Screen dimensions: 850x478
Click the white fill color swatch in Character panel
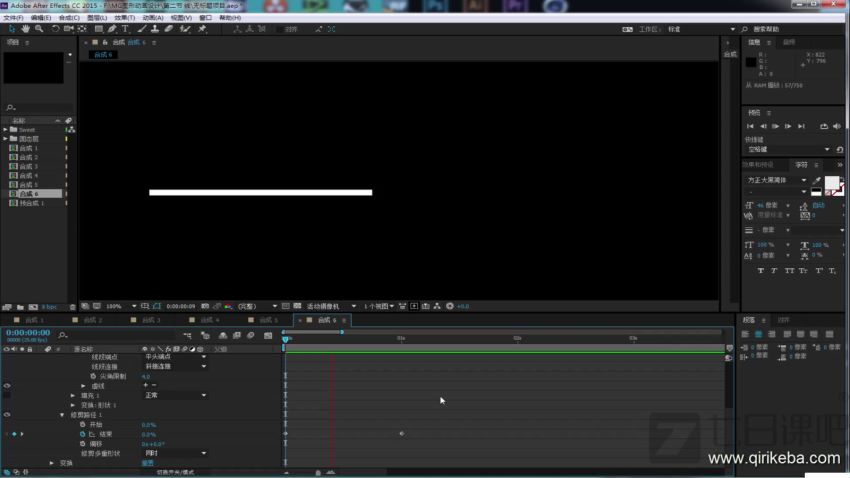tap(832, 183)
